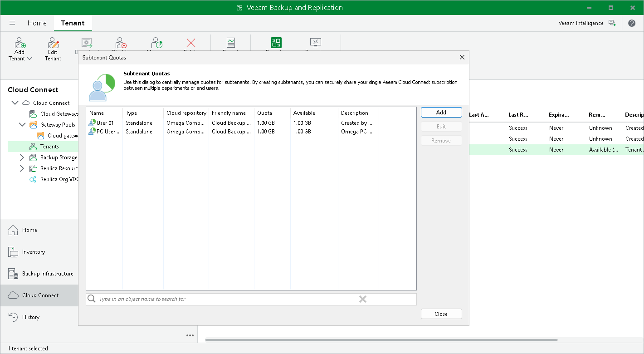
Task: Click the Edit Tenant ribbon icon
Action: pos(53,44)
